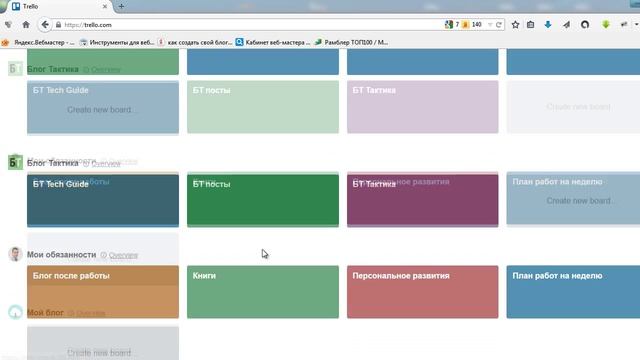Open the blue downloads arrow icon

(548, 25)
